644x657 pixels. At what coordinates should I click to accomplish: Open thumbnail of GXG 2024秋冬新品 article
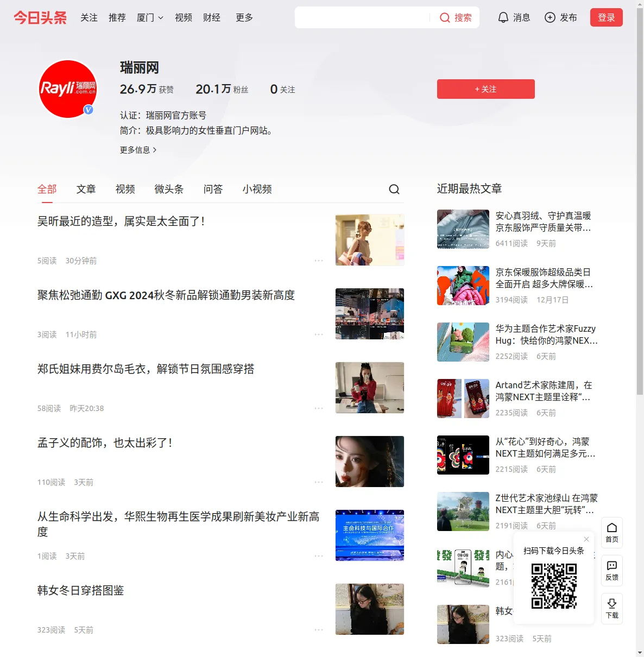pos(370,314)
